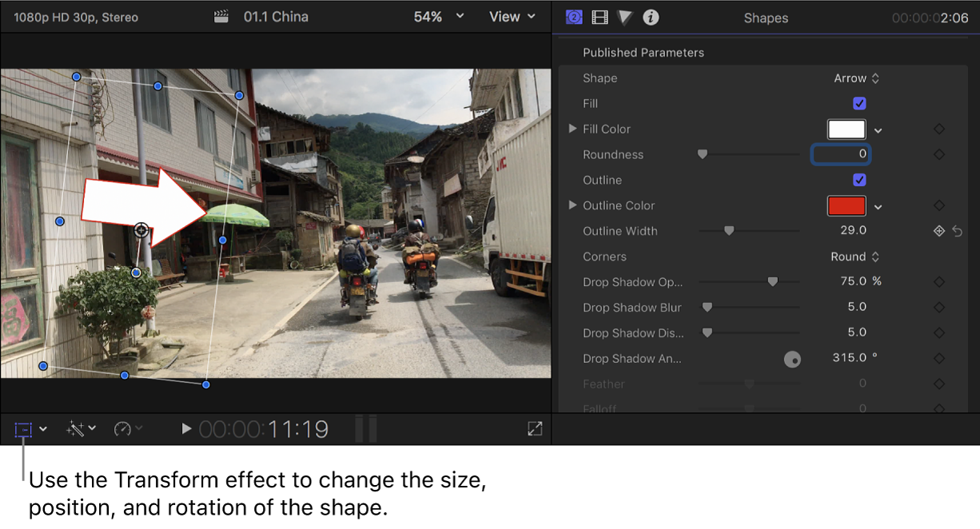Viewport: 980px width, 529px height.
Task: Open the Video inspector filmstrip icon
Action: pos(600,17)
